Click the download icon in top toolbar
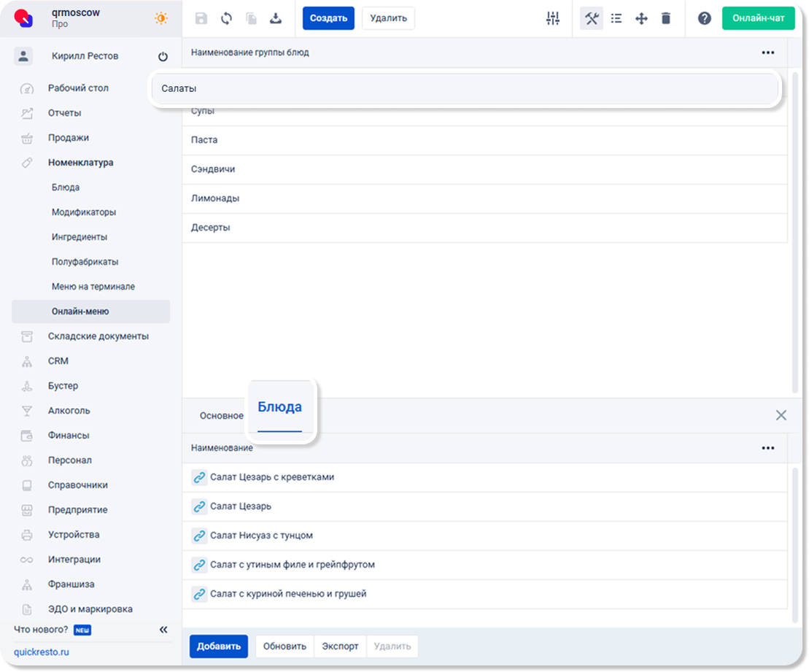The height and width of the screenshot is (672, 809). [276, 18]
